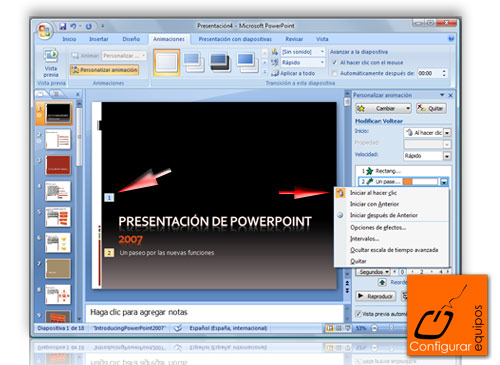Click the Aplicar a todo icon

[x=275, y=73]
